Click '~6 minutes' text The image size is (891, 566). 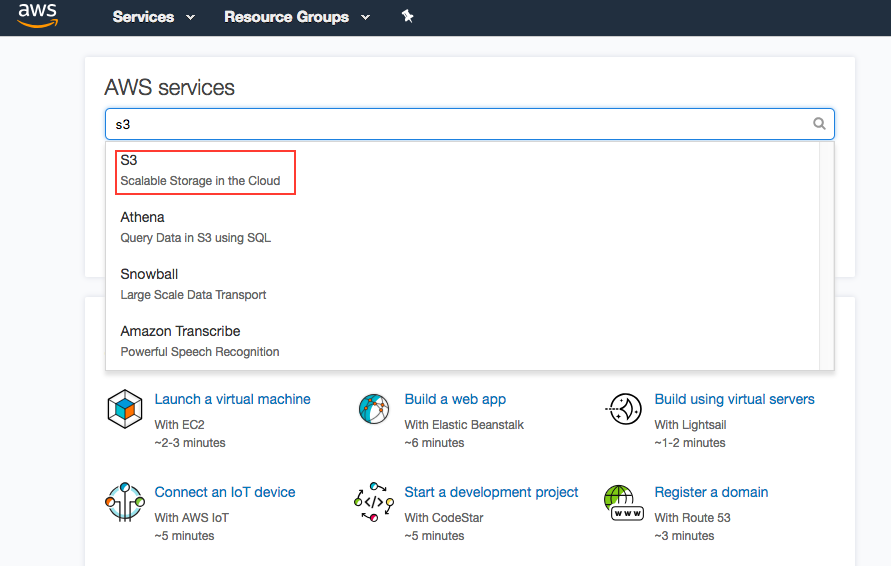point(434,443)
